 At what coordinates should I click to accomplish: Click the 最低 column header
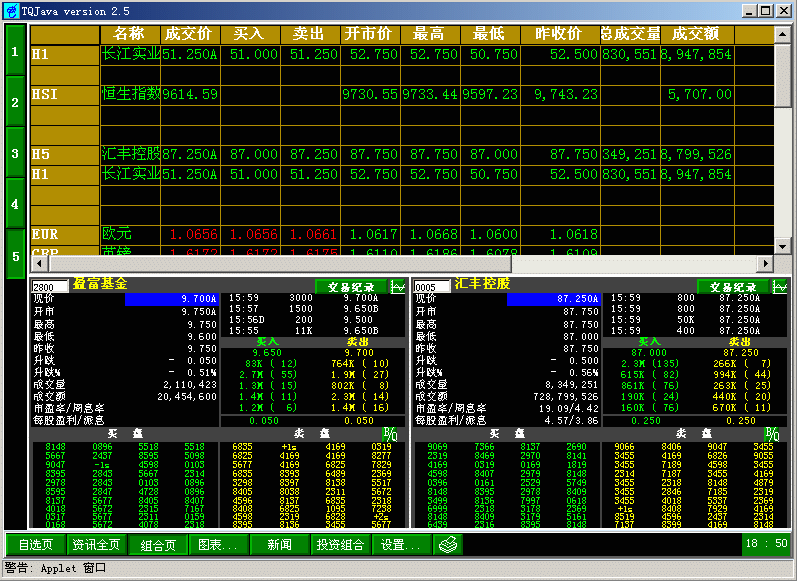(490, 34)
